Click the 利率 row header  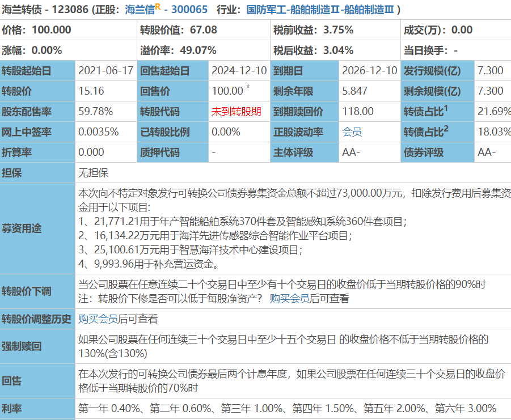(x=37, y=408)
